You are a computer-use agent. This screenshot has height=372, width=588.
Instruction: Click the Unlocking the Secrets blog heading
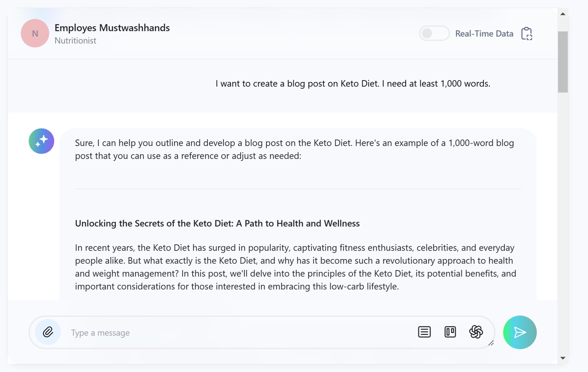[217, 223]
